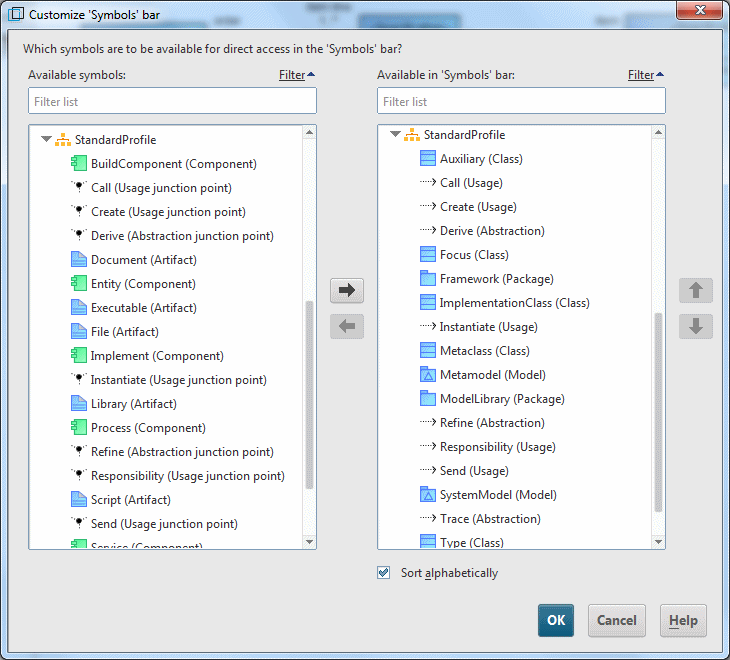Toggle the Sort alphabetically checkbox
730x660 pixels.
click(384, 572)
